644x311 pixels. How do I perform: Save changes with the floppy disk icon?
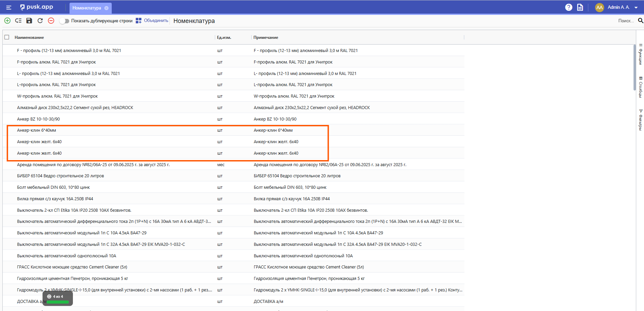coord(29,21)
